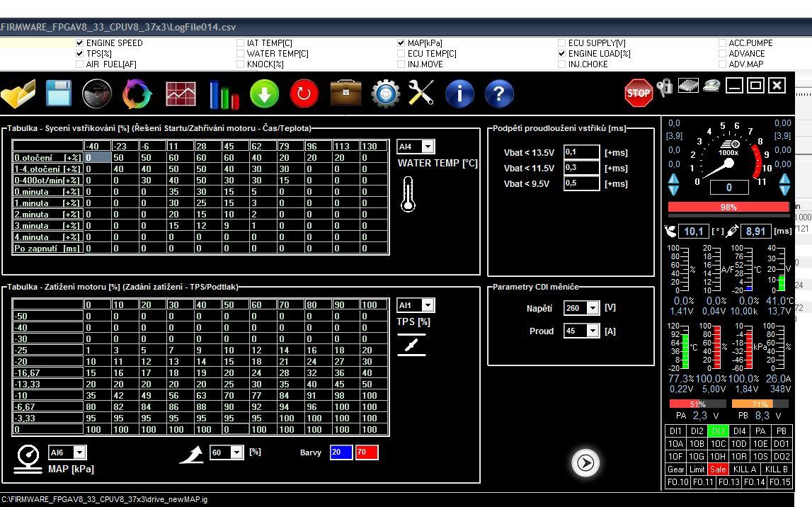
Task: Click the KILL A indicator button
Action: click(x=745, y=469)
